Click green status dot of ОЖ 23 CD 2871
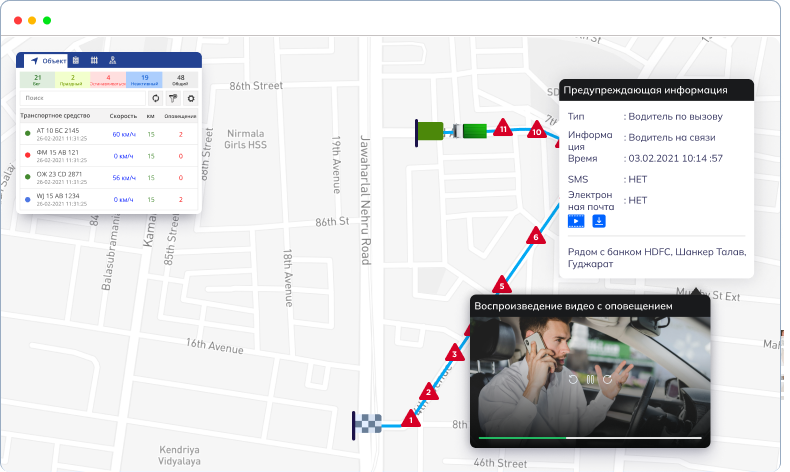Viewport: 790px width, 472px height. 28,177
